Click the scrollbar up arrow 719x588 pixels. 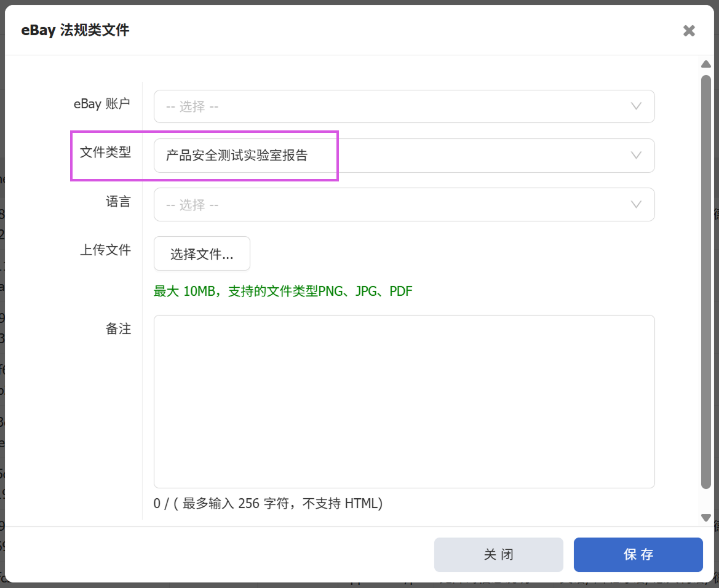(x=706, y=65)
